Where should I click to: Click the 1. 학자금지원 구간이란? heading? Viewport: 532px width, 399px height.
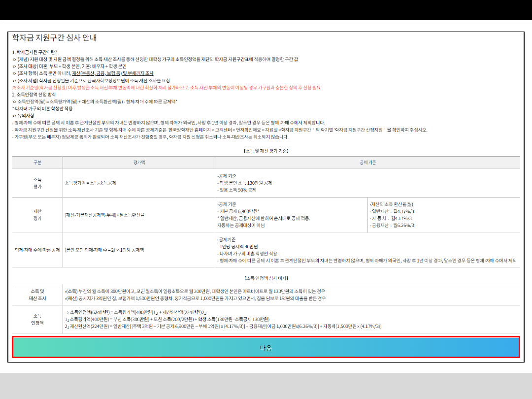pos(34,52)
